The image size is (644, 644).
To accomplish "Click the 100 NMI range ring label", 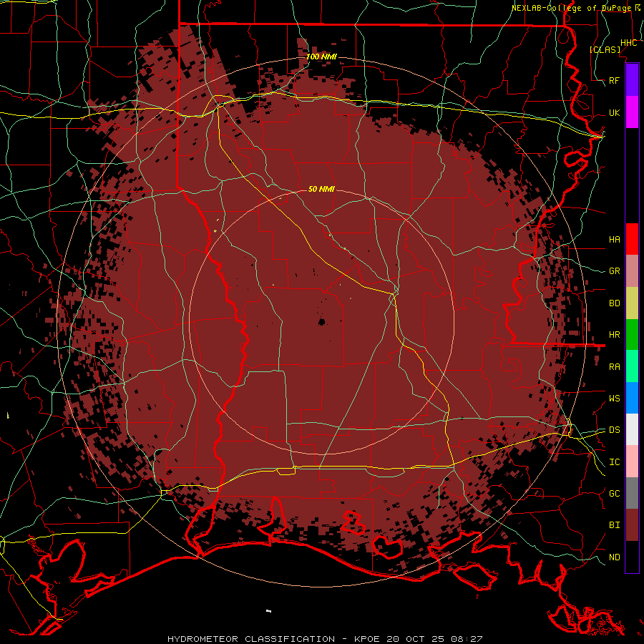I will point(321,57).
